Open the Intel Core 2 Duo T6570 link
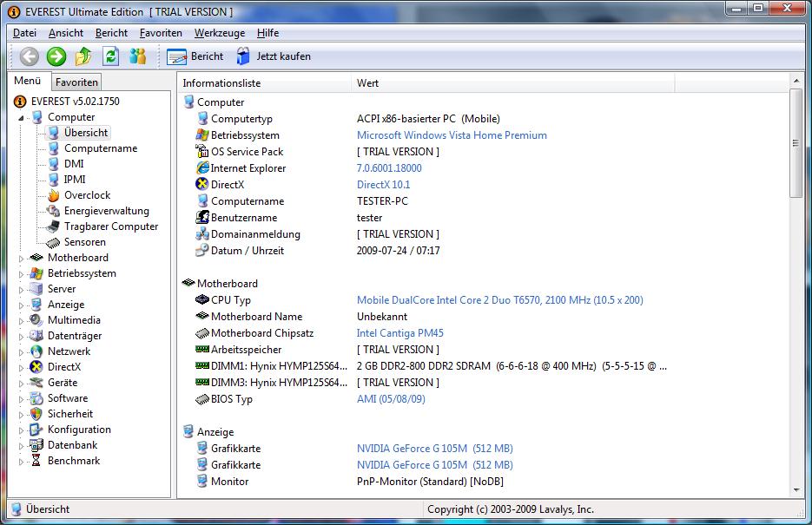The width and height of the screenshot is (812, 525). (499, 300)
